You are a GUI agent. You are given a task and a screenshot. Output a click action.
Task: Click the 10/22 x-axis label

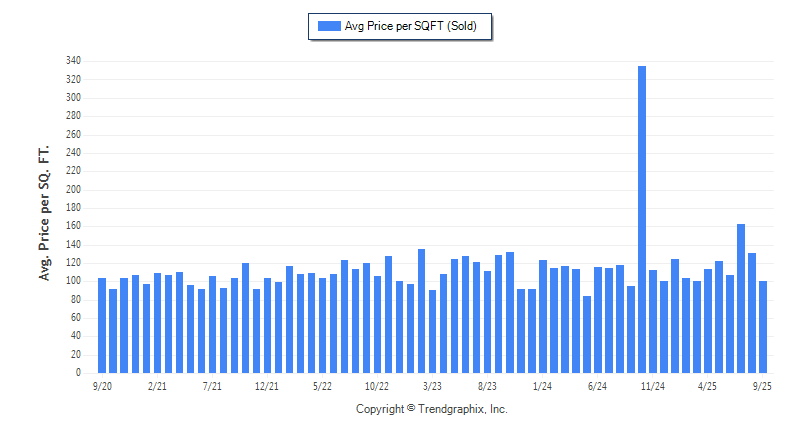[x=377, y=385]
